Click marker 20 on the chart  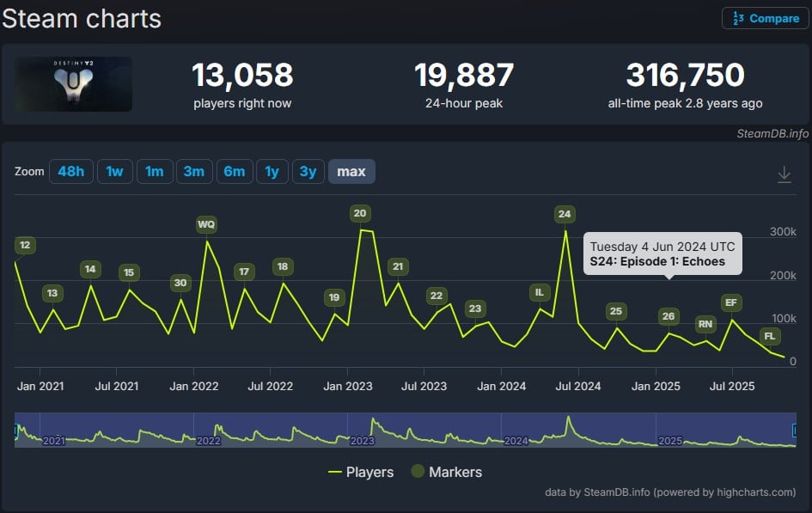click(x=360, y=213)
